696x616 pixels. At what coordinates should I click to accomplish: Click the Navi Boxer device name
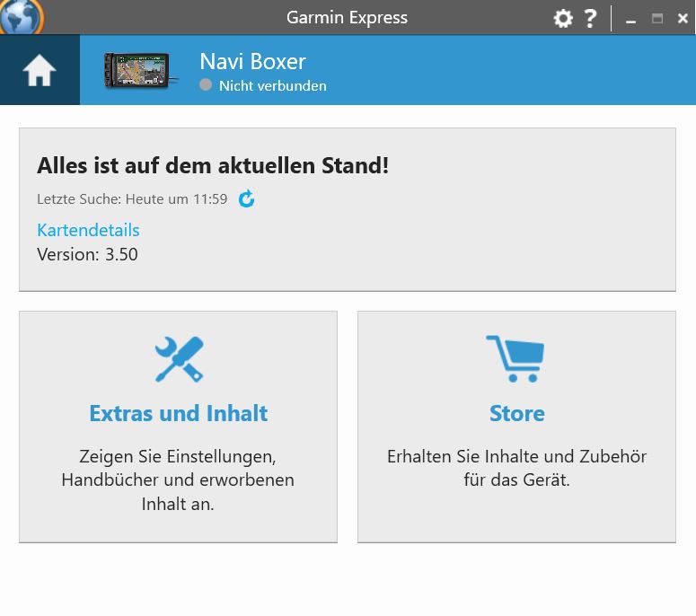pyautogui.click(x=252, y=61)
